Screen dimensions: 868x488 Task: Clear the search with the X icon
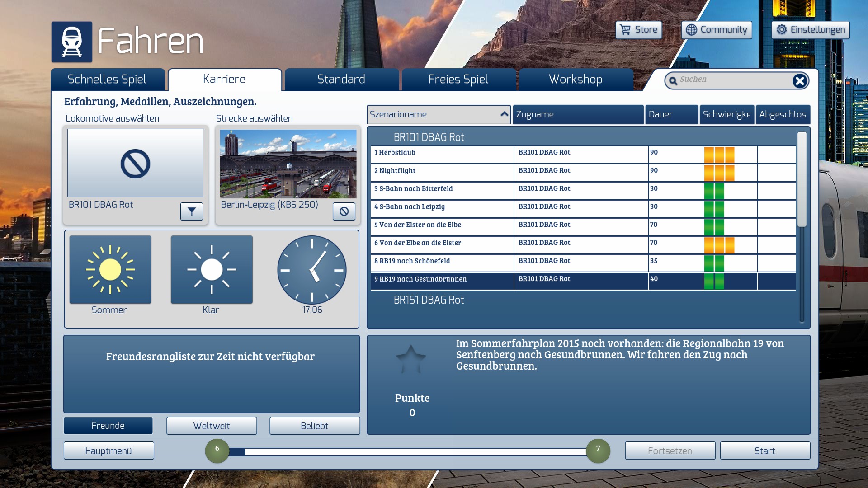tap(799, 81)
